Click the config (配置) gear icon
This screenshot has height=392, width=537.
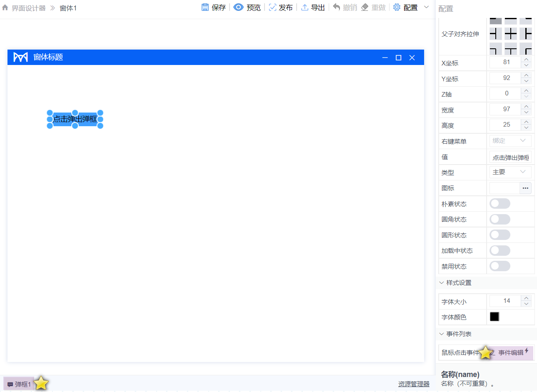point(397,7)
